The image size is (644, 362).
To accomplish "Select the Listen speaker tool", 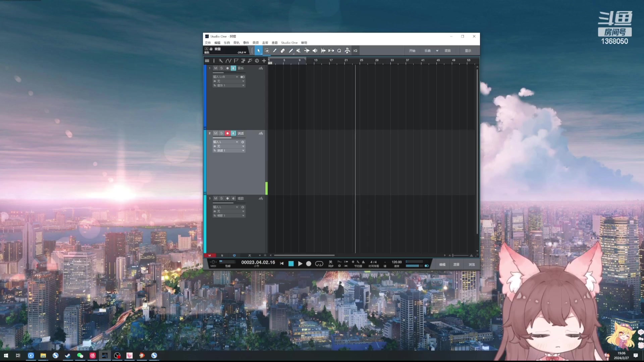I will [x=315, y=51].
